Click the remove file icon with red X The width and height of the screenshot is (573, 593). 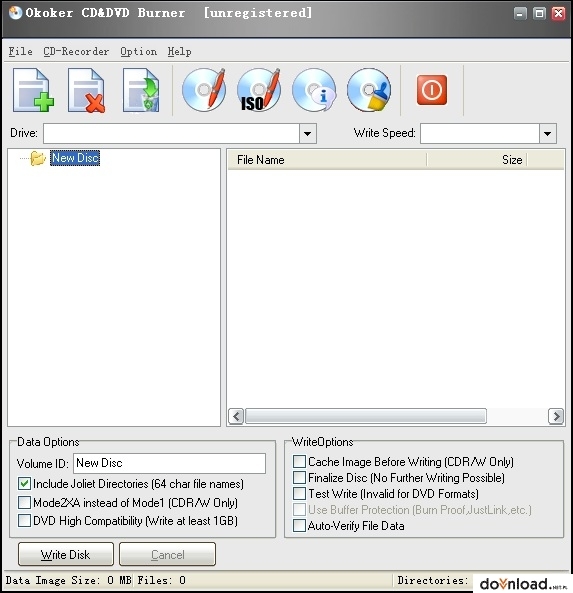(x=87, y=90)
